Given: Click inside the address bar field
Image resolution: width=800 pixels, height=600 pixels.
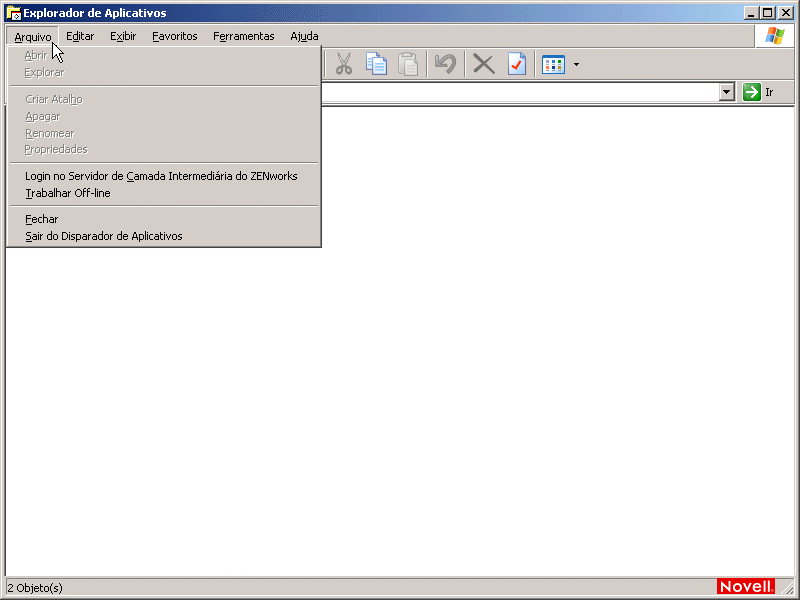Looking at the screenshot, I should click(500, 92).
